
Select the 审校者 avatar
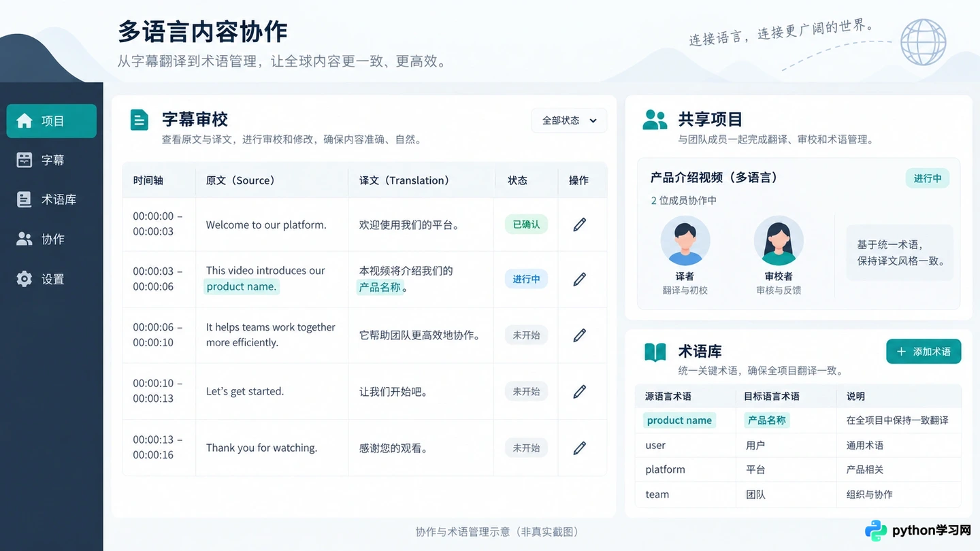(x=779, y=241)
